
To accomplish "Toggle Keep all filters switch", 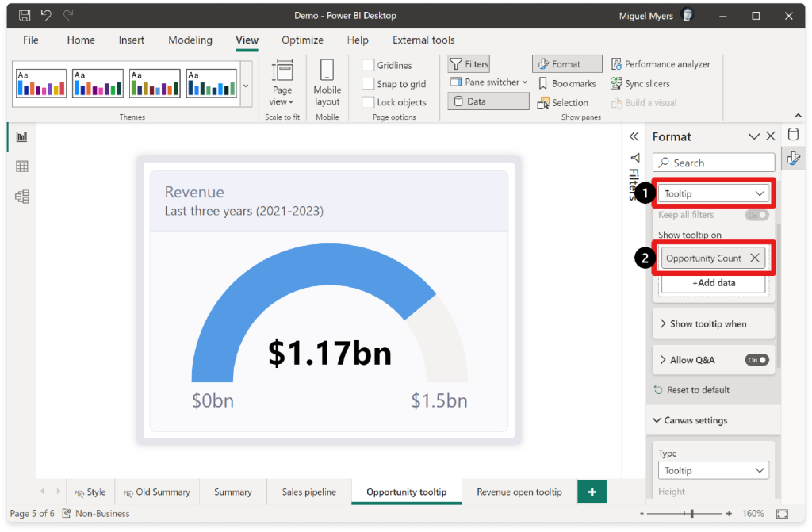I will click(756, 215).
